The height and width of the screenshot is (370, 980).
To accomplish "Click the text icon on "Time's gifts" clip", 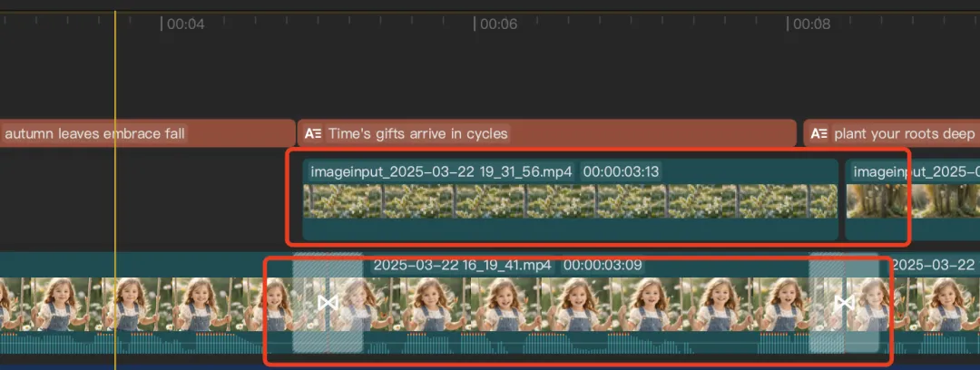I will 313,133.
